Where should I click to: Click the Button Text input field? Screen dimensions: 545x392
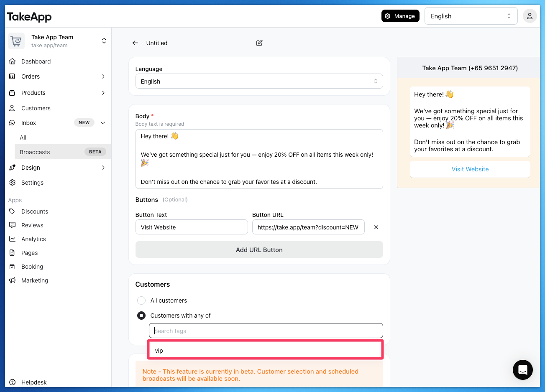point(192,227)
